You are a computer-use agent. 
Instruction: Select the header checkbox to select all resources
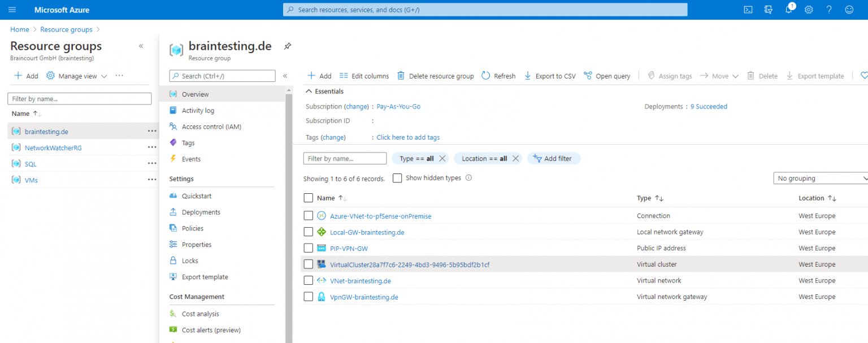click(x=308, y=198)
